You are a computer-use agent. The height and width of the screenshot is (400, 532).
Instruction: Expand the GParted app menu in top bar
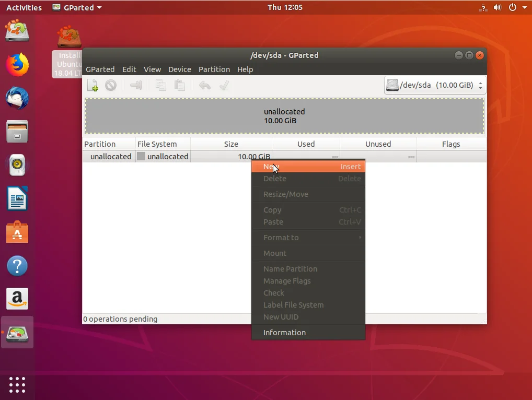(x=77, y=7)
